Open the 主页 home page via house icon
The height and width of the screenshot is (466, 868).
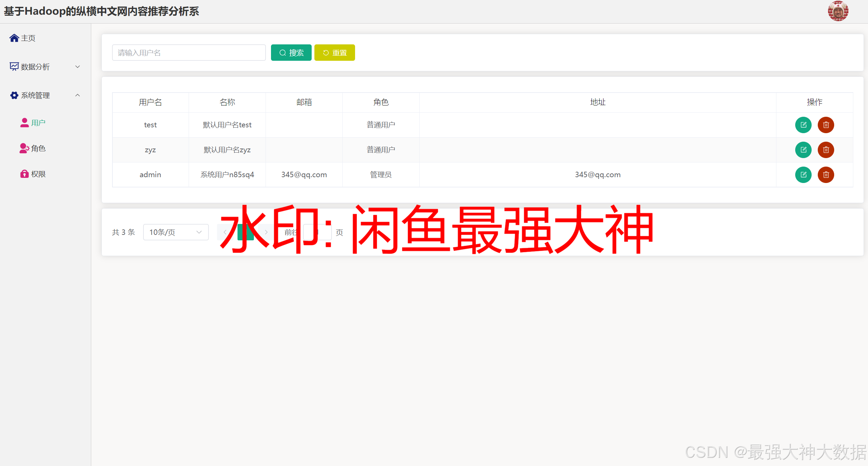(14, 38)
